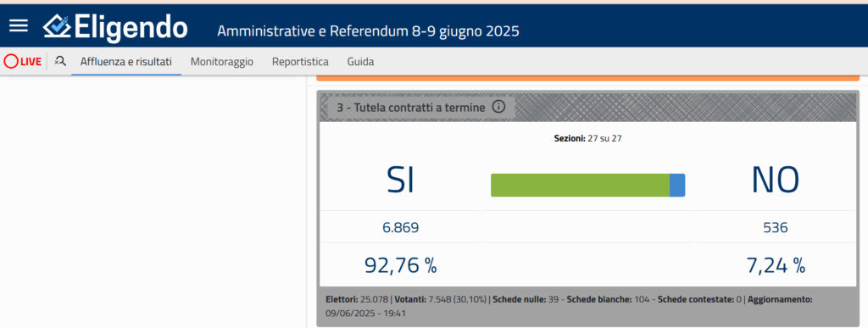Switch to Affluenza e risultati tab

pyautogui.click(x=126, y=62)
